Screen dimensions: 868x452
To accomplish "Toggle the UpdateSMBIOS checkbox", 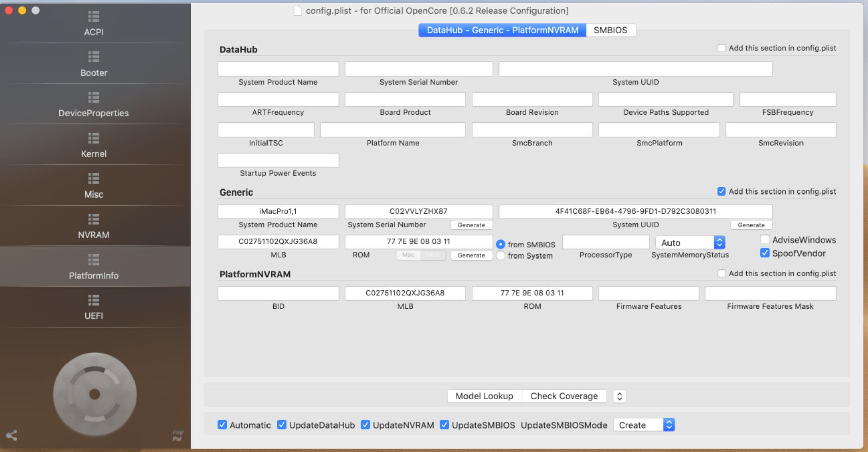I will point(444,425).
